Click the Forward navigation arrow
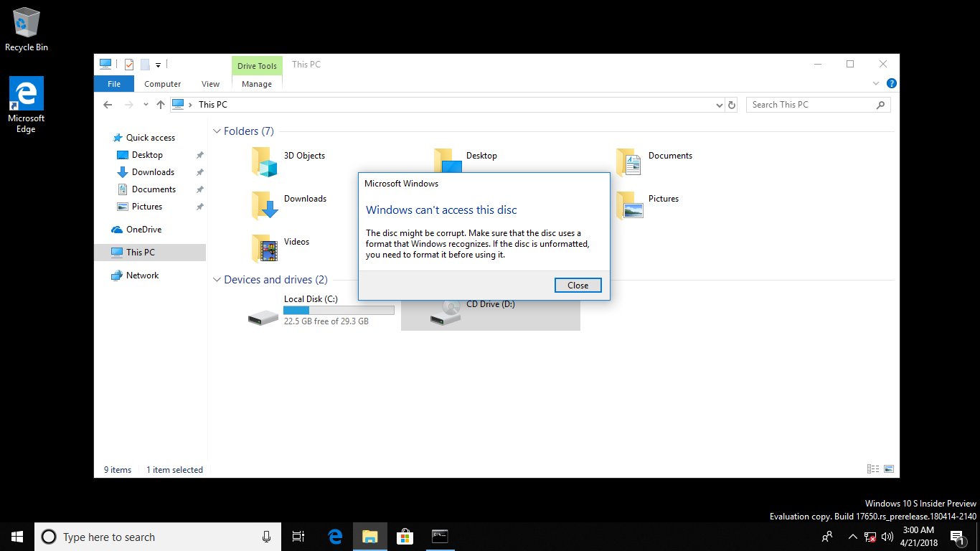 pos(129,105)
